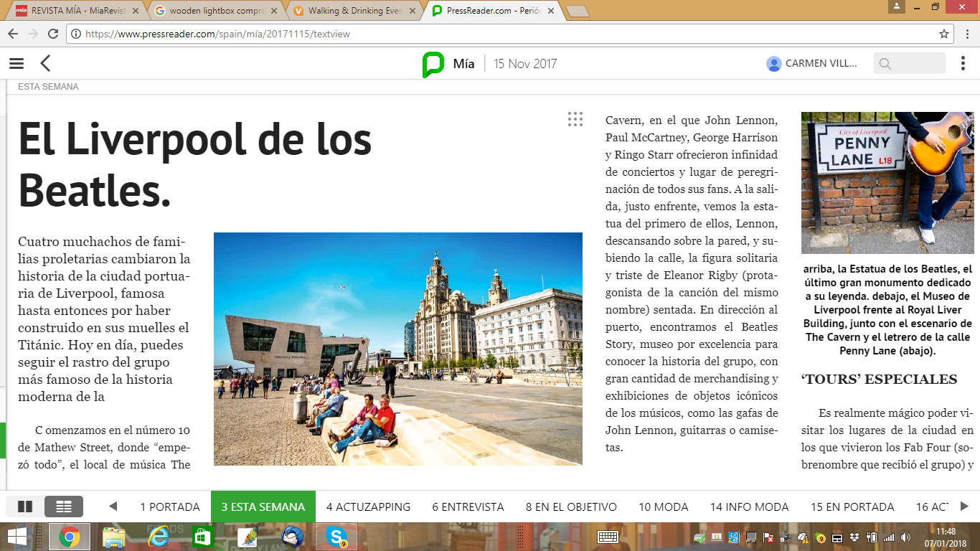Open the Penny Lane sign photo
Image resolution: width=980 pixels, height=551 pixels.
tap(887, 183)
